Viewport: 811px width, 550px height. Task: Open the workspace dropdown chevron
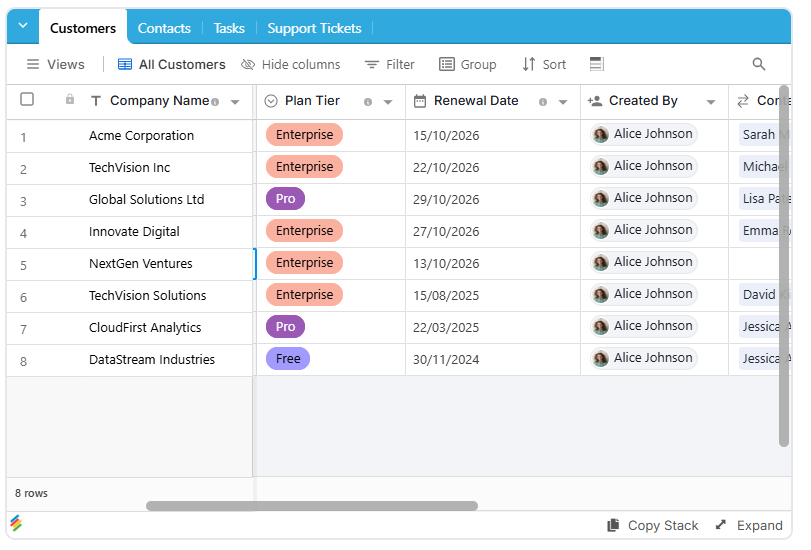(23, 25)
